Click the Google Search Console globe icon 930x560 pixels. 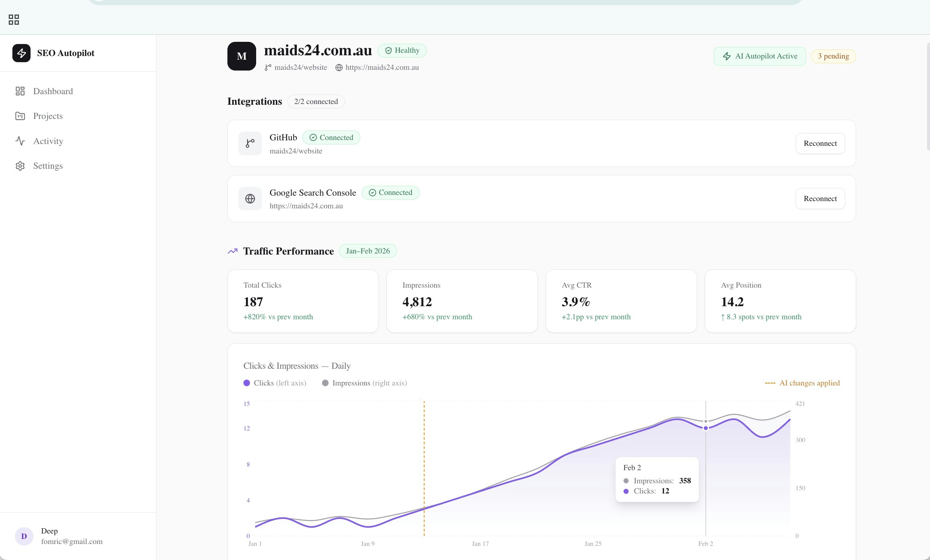tap(250, 198)
